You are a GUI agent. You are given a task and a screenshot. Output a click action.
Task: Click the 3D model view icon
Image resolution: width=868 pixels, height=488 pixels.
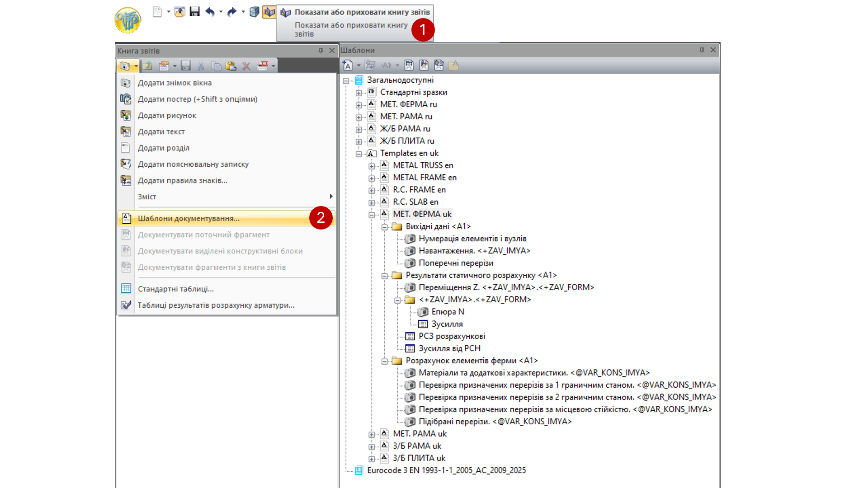pos(255,12)
